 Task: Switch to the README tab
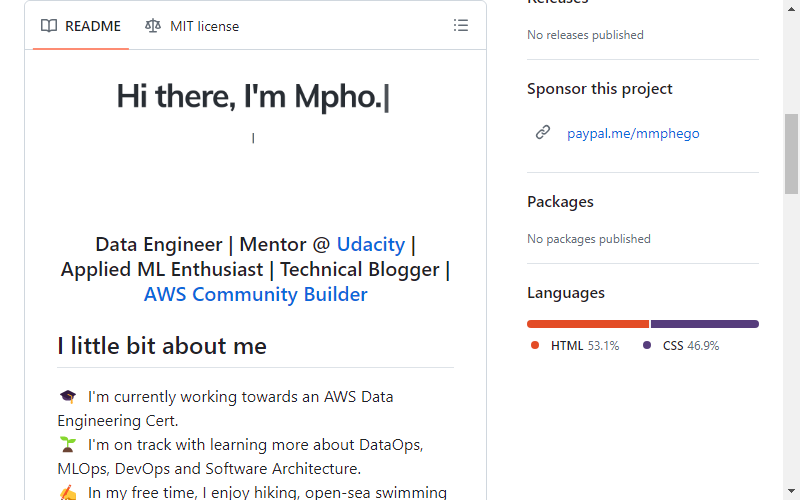[x=81, y=26]
